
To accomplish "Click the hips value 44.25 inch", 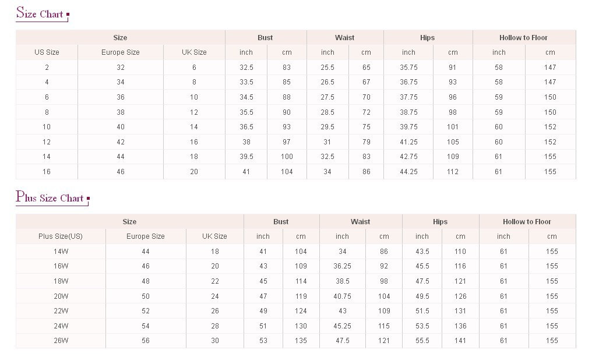I will coord(408,172).
